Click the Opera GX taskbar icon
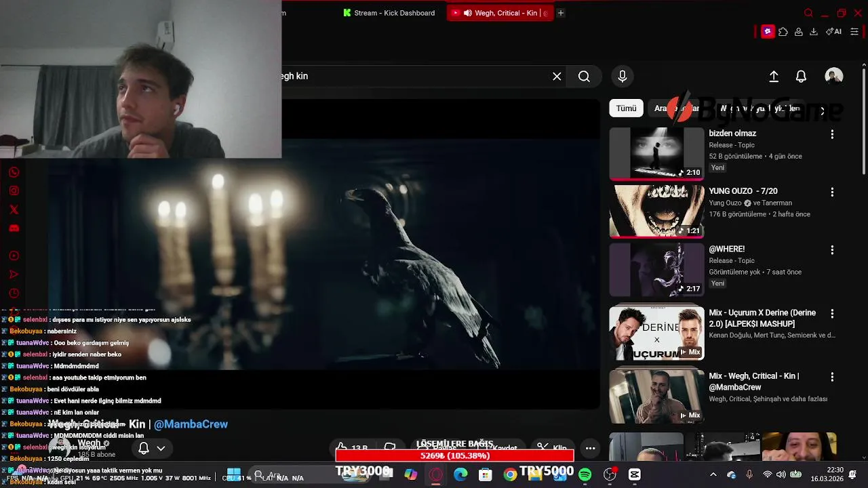 coord(436,475)
